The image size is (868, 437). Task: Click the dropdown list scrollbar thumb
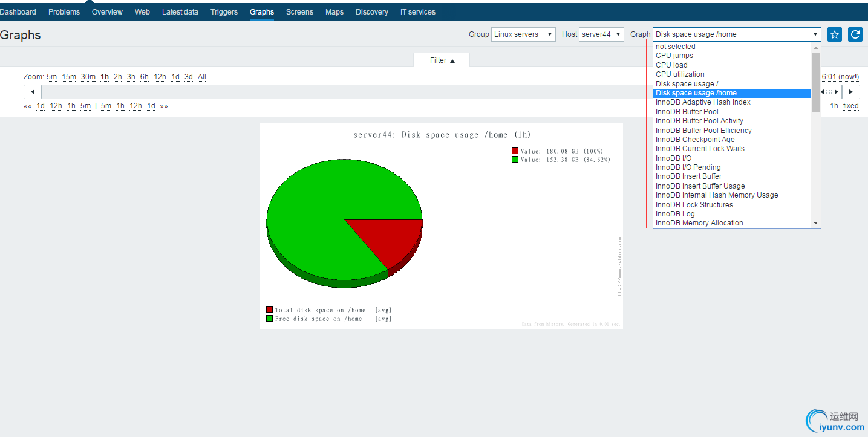tap(816, 82)
